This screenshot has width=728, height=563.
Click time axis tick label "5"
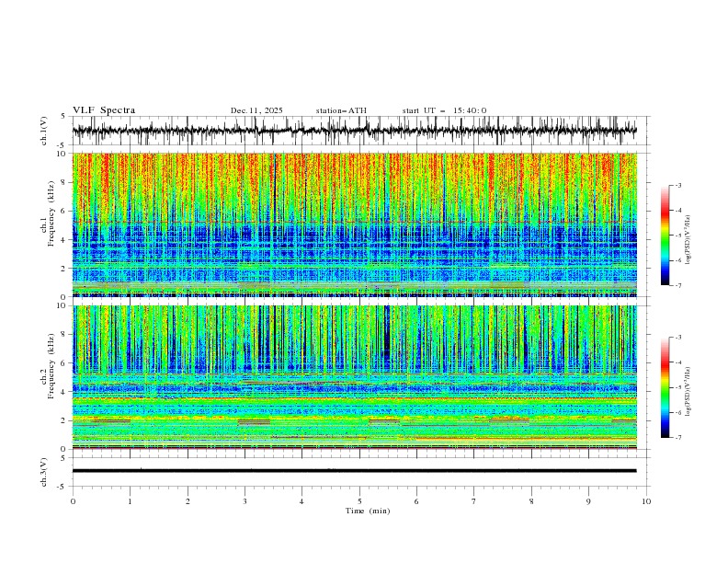click(x=359, y=501)
